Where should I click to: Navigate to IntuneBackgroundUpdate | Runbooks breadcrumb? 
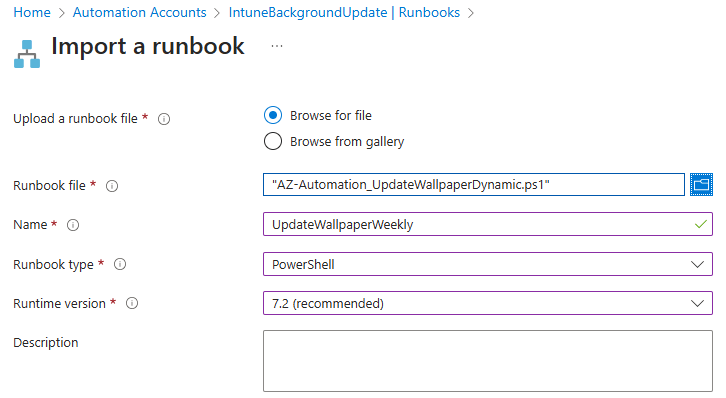(344, 12)
